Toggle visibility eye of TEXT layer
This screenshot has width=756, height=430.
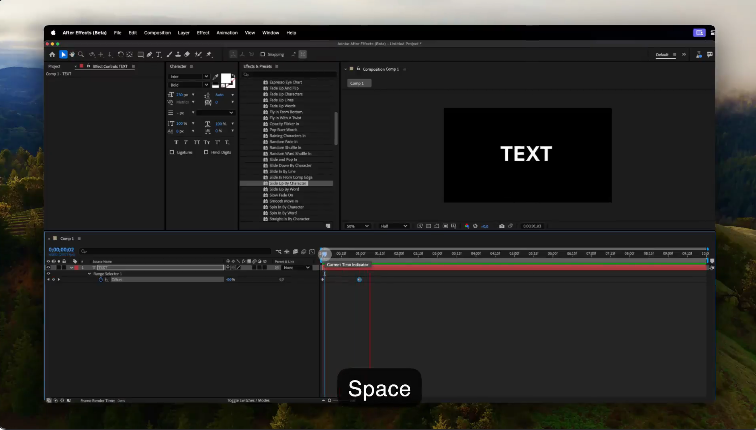coord(48,268)
